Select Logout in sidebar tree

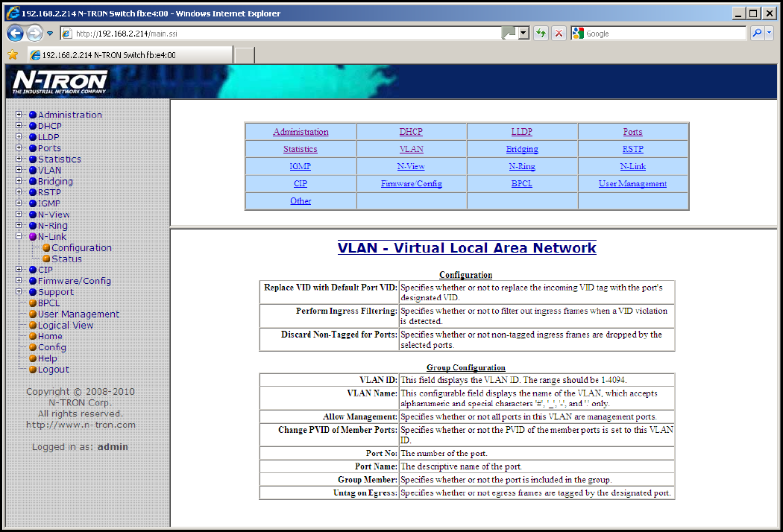coord(54,370)
